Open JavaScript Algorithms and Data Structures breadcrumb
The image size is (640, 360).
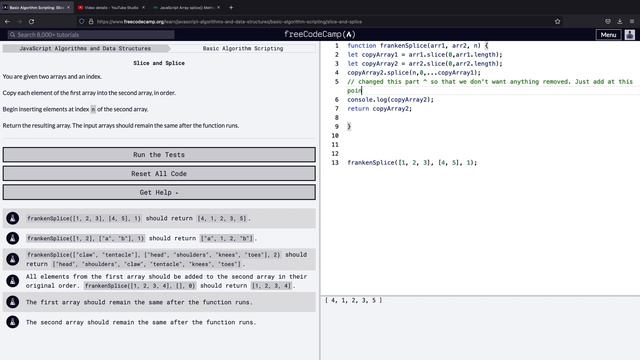point(85,48)
